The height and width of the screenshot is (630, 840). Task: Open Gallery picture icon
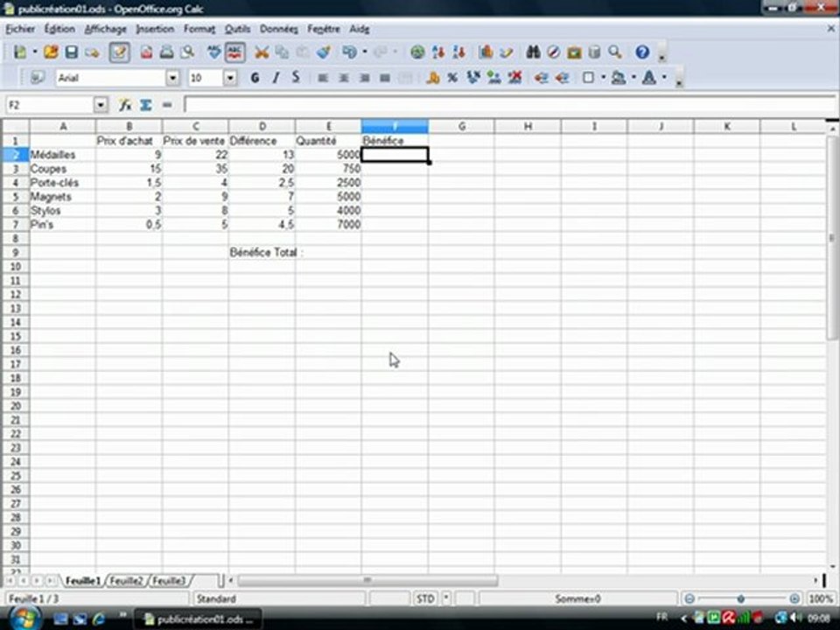[574, 52]
